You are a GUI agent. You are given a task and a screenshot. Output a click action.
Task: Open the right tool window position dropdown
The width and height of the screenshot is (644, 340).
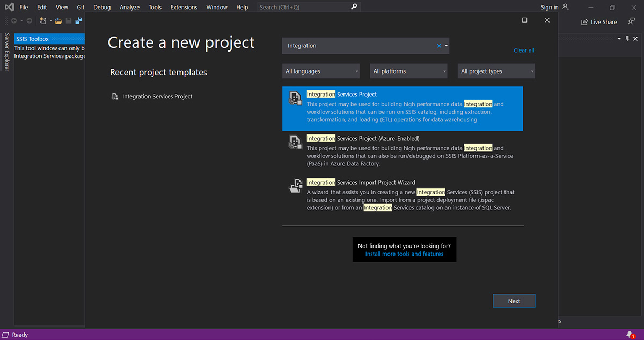click(619, 39)
